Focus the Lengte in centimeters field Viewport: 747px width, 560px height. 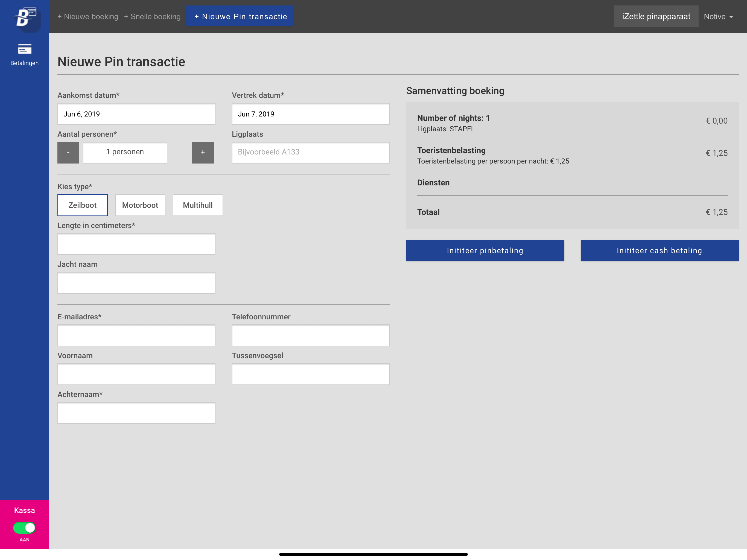136,244
